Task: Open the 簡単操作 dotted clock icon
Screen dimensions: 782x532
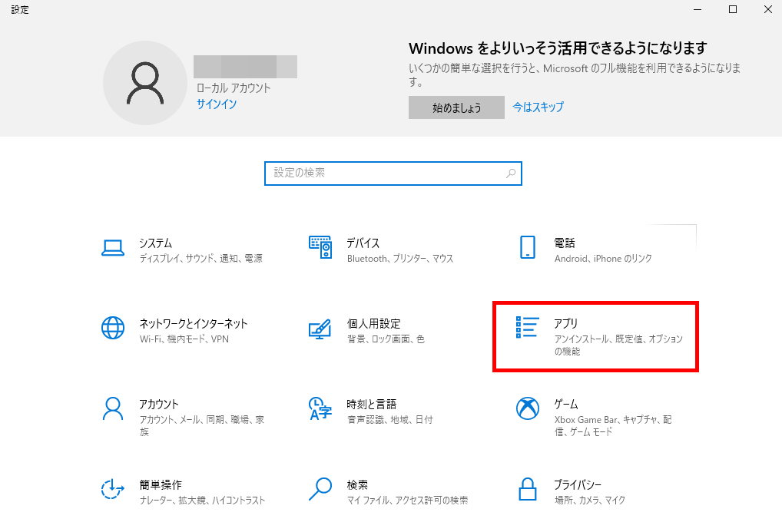Action: [113, 489]
